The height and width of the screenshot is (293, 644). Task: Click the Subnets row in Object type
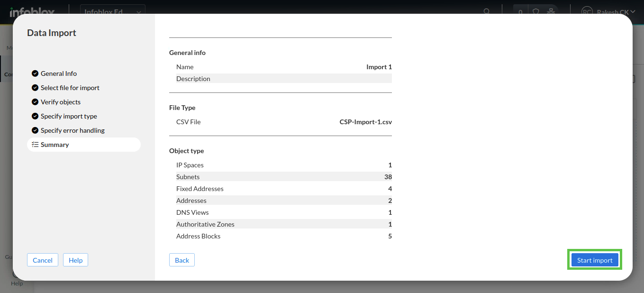click(280, 177)
